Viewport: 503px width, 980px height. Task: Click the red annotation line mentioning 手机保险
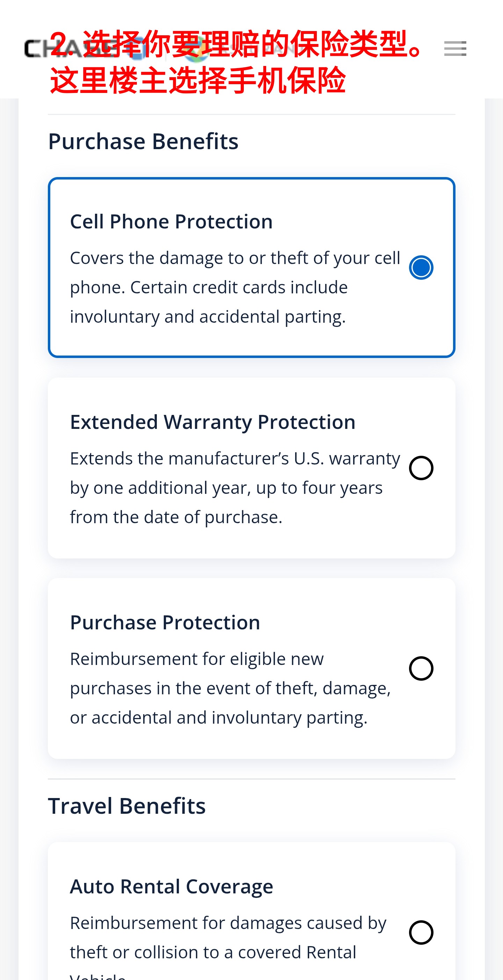(x=198, y=80)
